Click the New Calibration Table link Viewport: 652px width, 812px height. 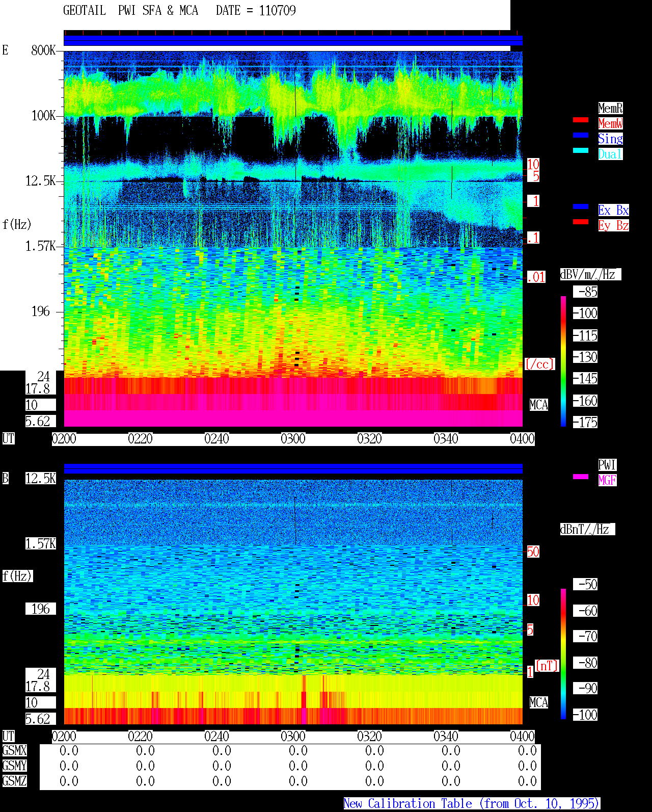[x=472, y=804]
